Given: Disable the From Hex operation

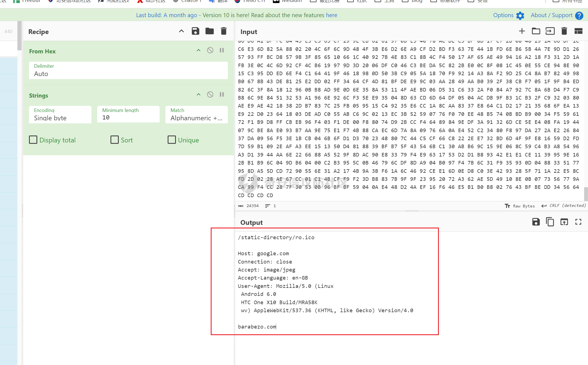Looking at the screenshot, I should pyautogui.click(x=210, y=50).
